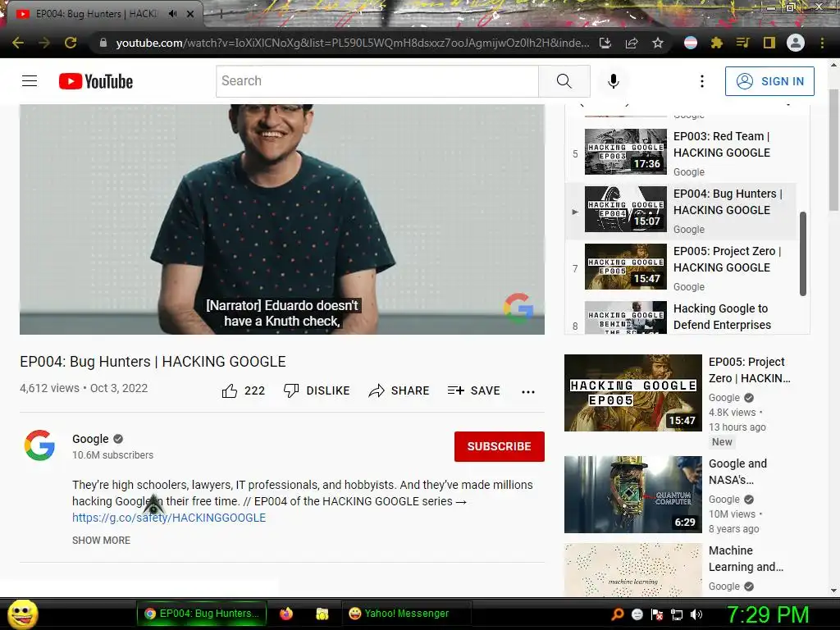Click the DISLIKE thumbs-down button

(317, 391)
